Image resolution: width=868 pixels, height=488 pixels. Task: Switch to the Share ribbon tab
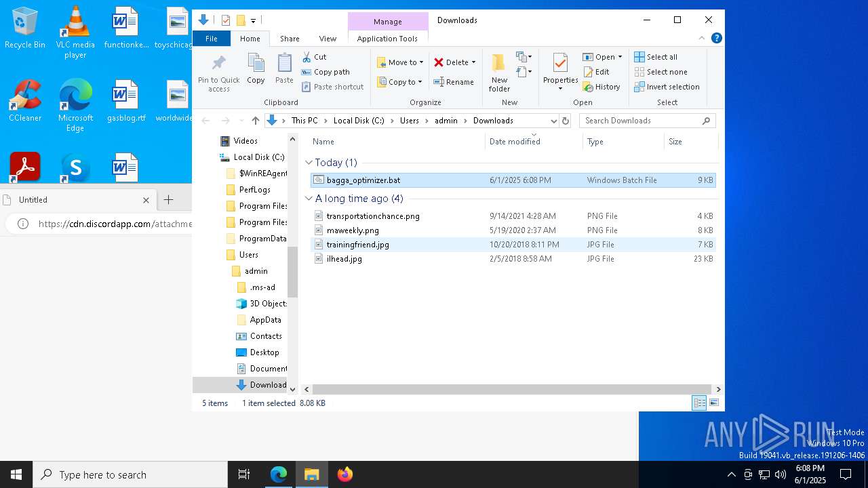(x=290, y=39)
